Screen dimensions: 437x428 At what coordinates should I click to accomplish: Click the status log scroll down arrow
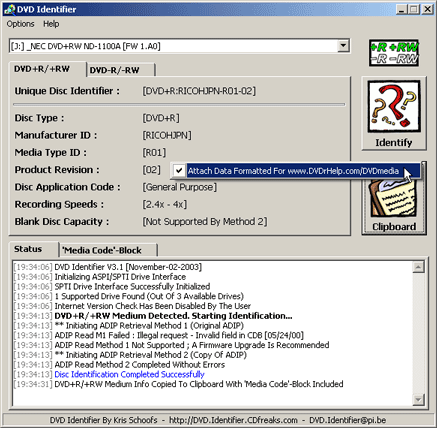(418, 399)
